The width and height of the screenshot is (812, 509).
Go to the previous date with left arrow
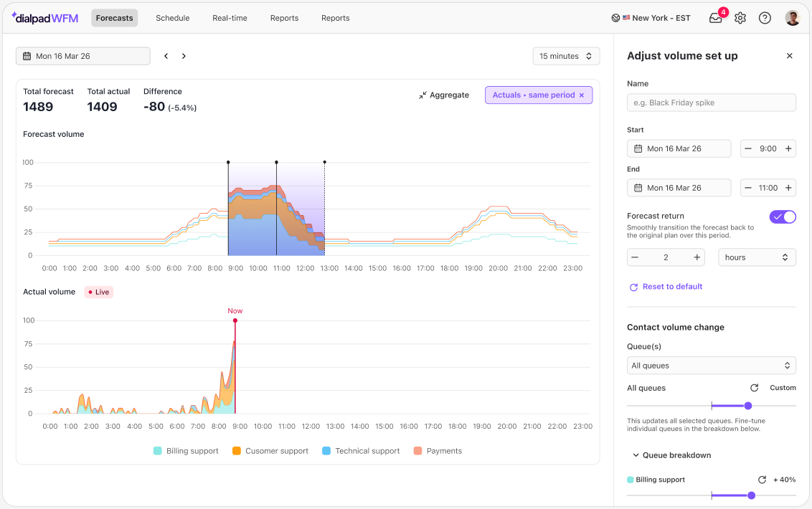(x=166, y=56)
